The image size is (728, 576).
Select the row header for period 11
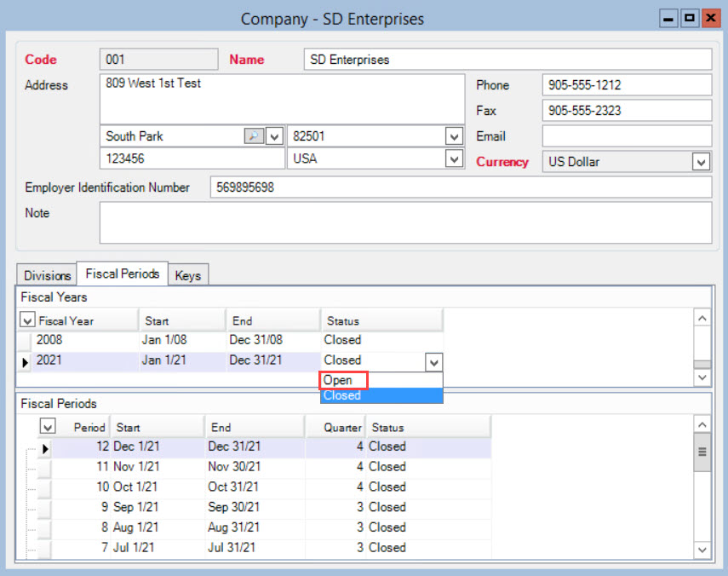(44, 468)
